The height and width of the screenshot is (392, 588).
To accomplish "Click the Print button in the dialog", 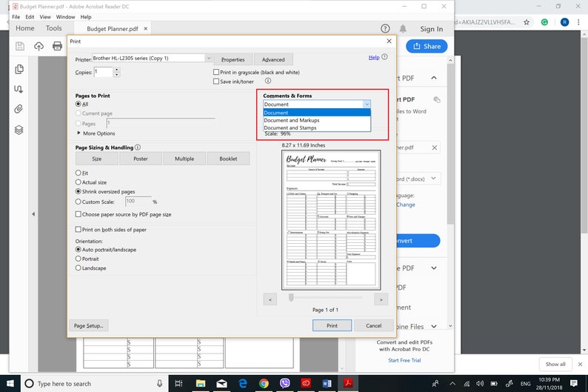I will click(332, 325).
